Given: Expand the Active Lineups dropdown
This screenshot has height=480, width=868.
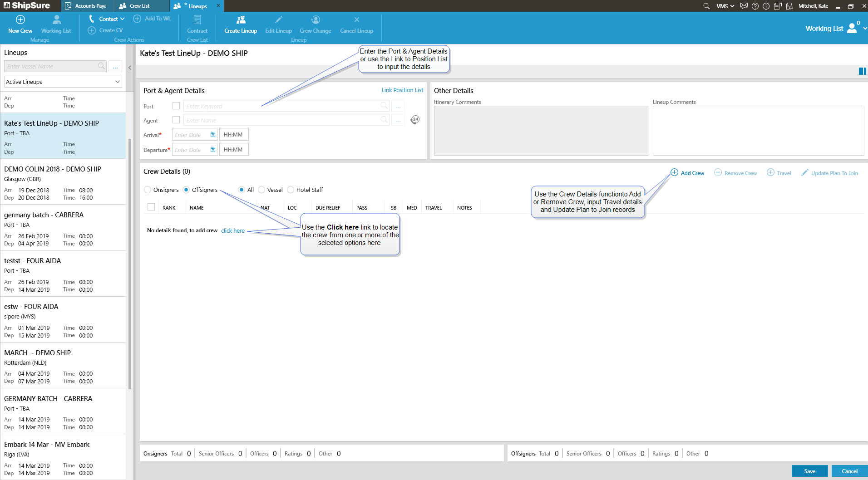Looking at the screenshot, I should 63,82.
